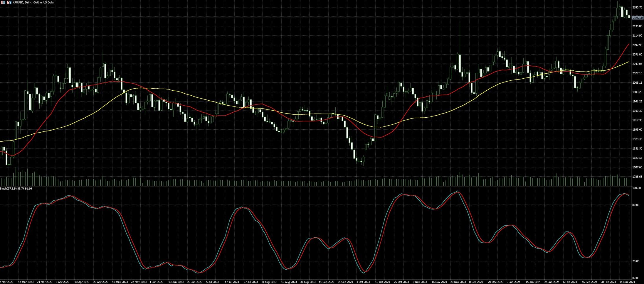This screenshot has height=284, width=644.
Task: Select the current price label 2156.20
Action: point(638,18)
